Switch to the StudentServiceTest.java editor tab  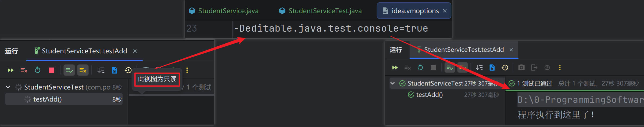(325, 11)
